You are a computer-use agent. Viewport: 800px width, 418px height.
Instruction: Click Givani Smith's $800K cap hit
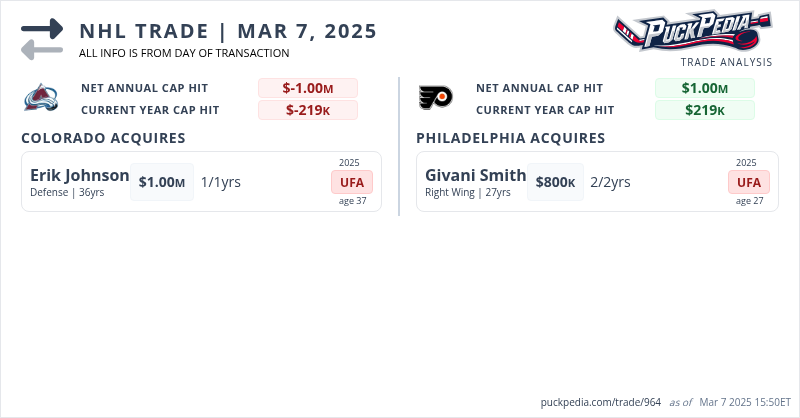(x=555, y=182)
